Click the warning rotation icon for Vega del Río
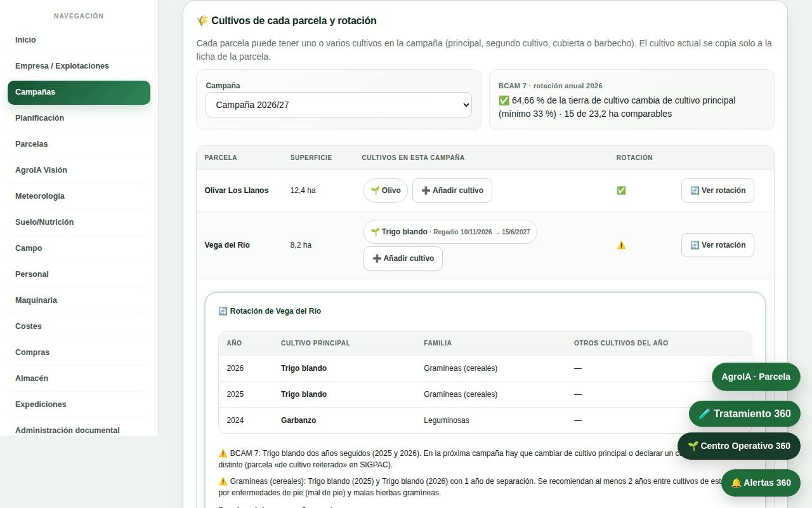 621,245
